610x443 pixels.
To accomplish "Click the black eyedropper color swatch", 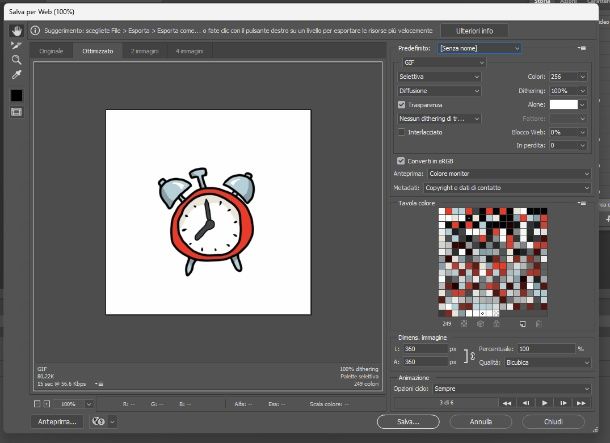I will [16, 95].
